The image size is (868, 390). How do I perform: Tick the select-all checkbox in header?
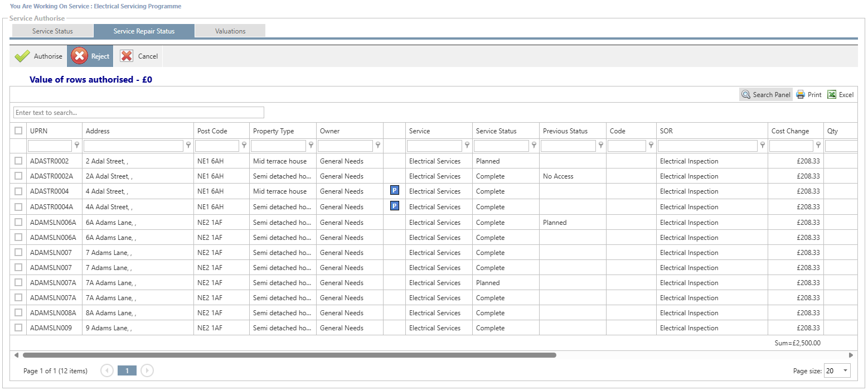[18, 131]
